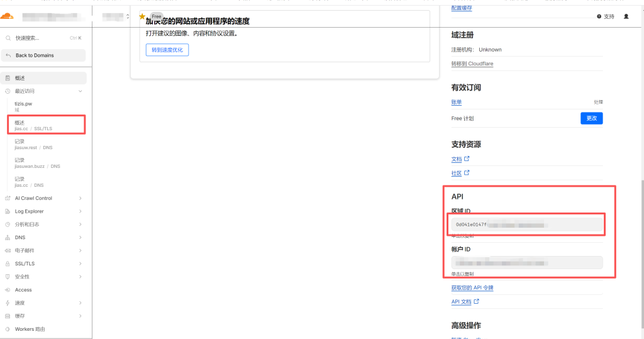Click the AI Crawl Control icon
Viewport: 644px width, 339px height.
click(8, 198)
